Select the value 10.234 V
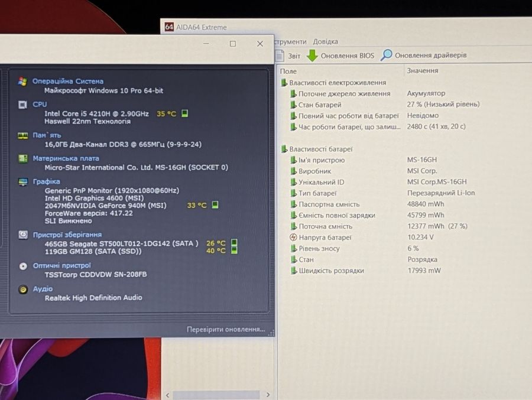Image resolution: width=532 pixels, height=400 pixels. 420,237
